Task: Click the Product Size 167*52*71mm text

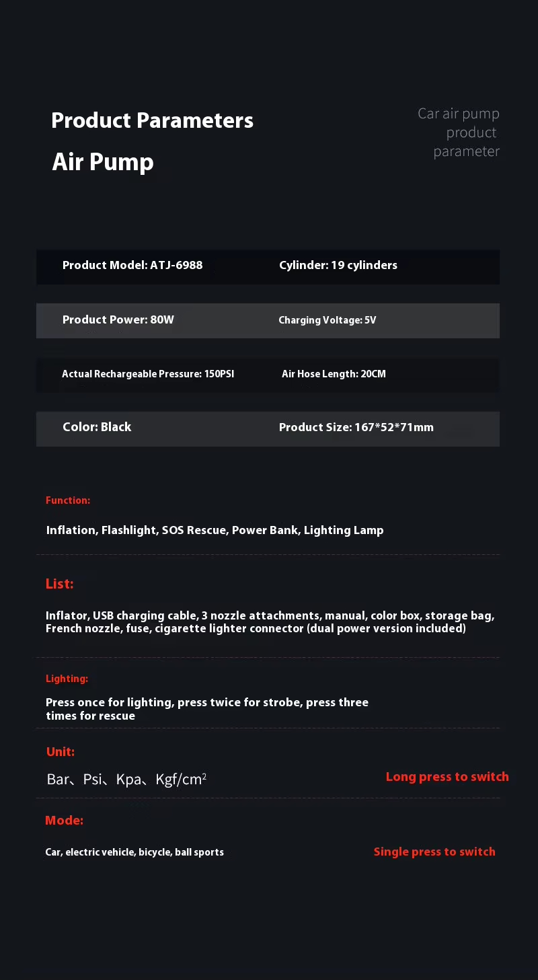Action: 356,427
